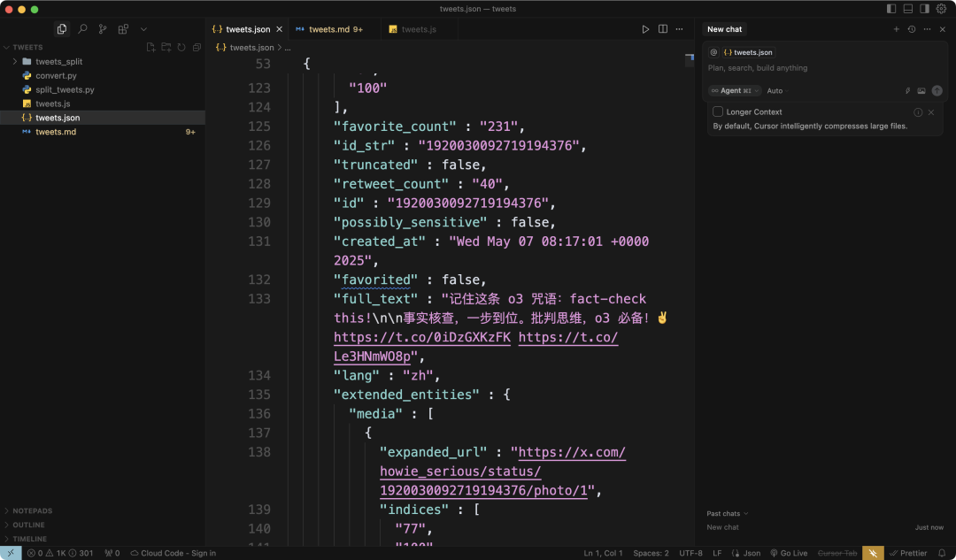Open the Explorer view icon
Screen dimensions: 956x560
(x=62, y=28)
